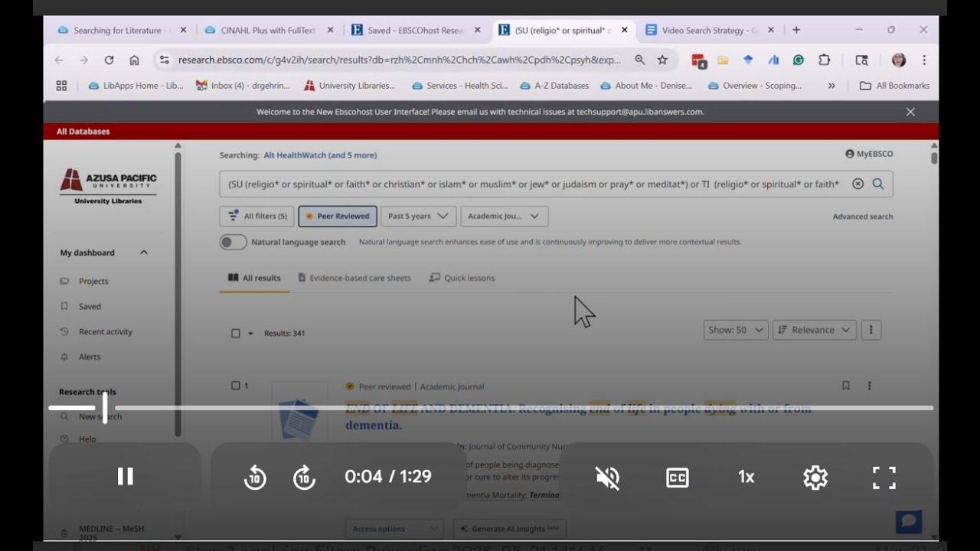Check the checkbox for result 1
The image size is (980, 551).
click(236, 386)
